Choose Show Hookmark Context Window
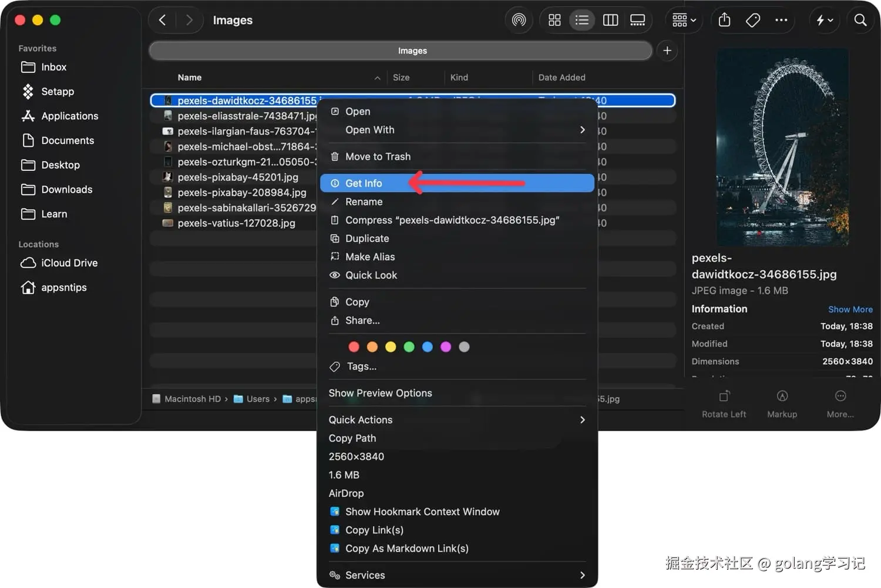 point(457,512)
